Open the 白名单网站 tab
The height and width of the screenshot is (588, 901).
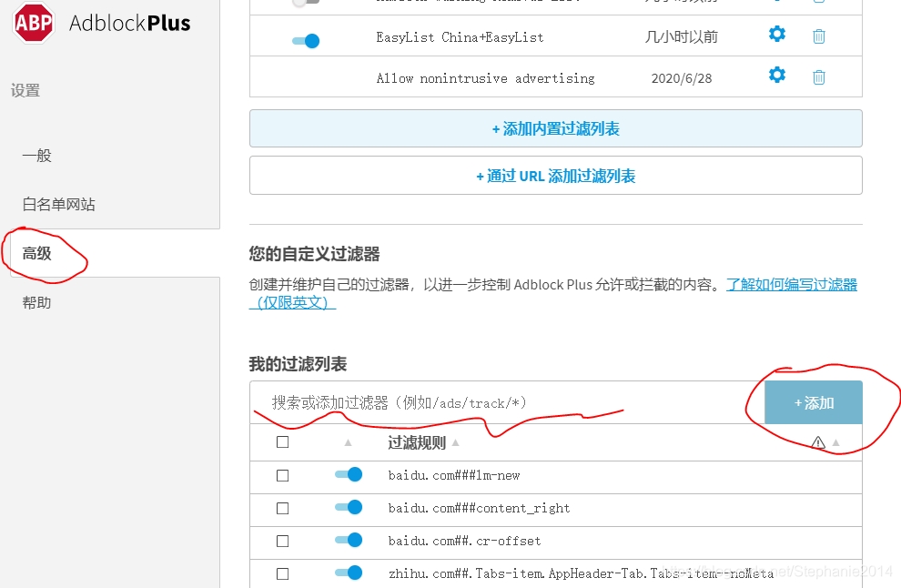click(58, 204)
